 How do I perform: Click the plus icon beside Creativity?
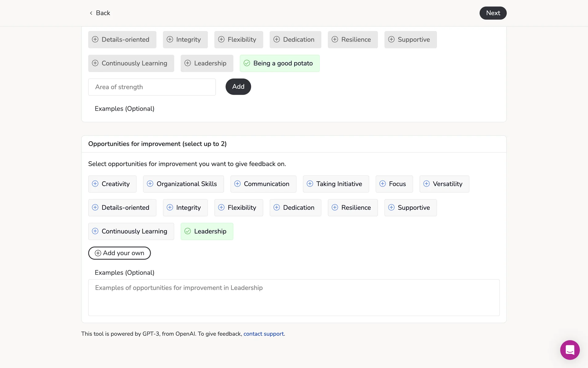click(x=95, y=184)
